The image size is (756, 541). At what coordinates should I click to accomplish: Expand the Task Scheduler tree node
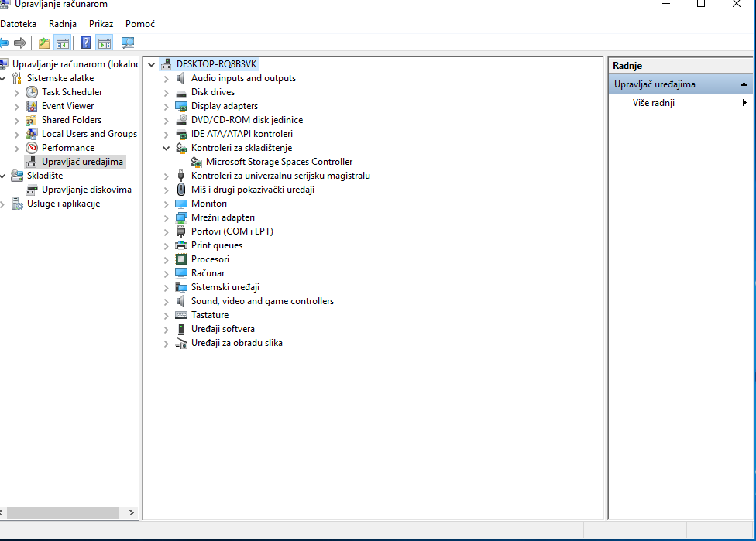click(x=17, y=93)
